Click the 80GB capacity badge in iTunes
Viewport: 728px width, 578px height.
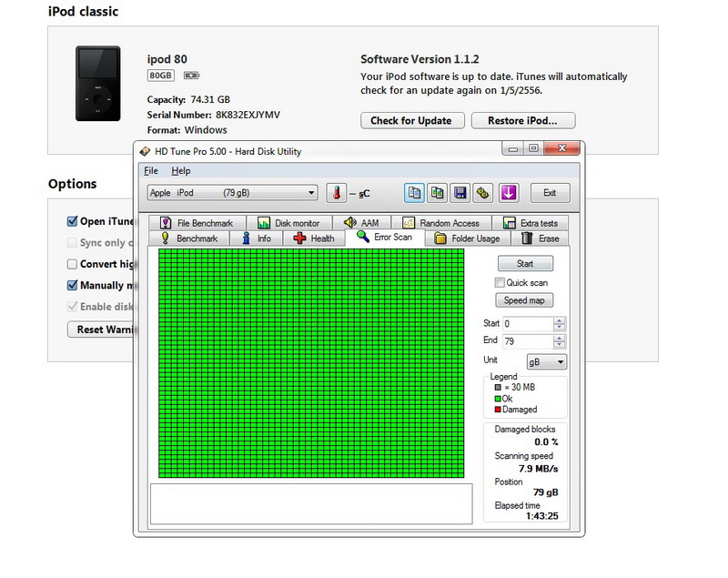tap(161, 76)
